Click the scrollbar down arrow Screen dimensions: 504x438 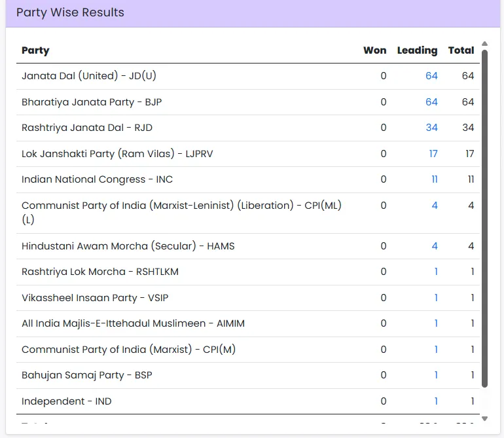(x=484, y=418)
